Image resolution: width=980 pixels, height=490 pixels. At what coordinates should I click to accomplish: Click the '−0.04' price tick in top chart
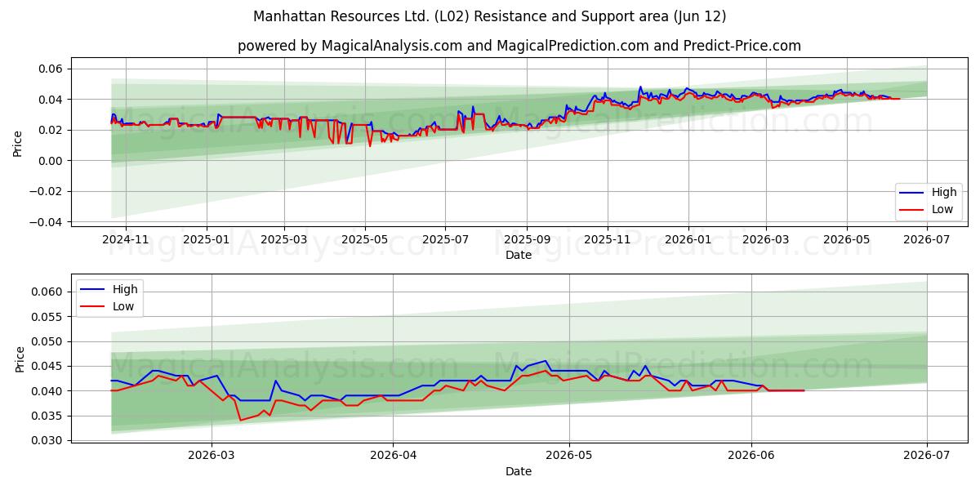pos(47,222)
